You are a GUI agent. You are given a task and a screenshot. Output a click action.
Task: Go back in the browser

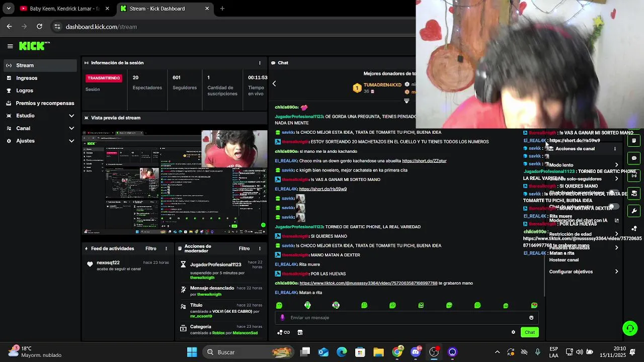(x=9, y=27)
